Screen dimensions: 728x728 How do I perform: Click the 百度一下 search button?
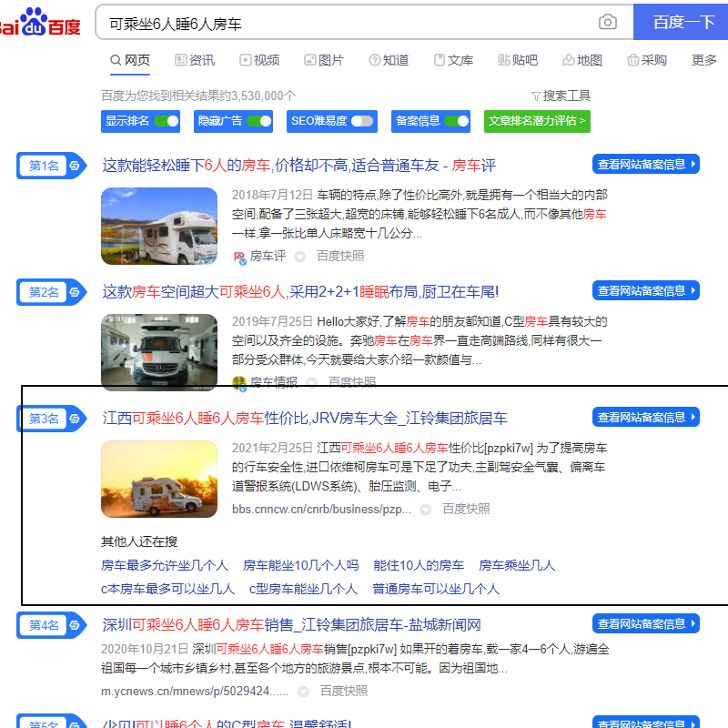point(681,22)
